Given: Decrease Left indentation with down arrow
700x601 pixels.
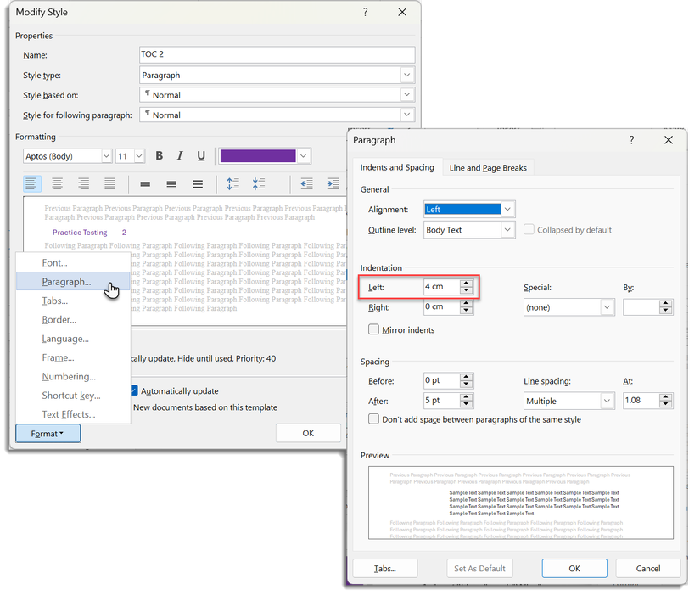Looking at the screenshot, I should [x=466, y=290].
